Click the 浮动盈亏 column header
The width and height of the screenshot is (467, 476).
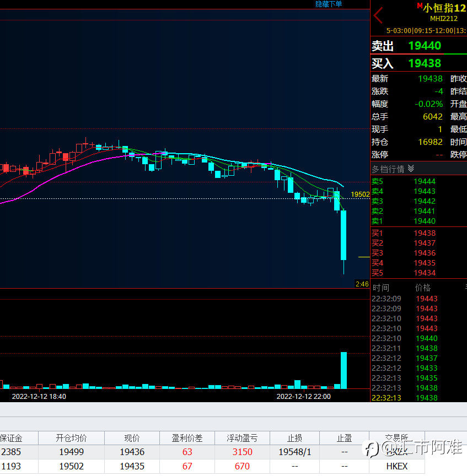click(242, 438)
